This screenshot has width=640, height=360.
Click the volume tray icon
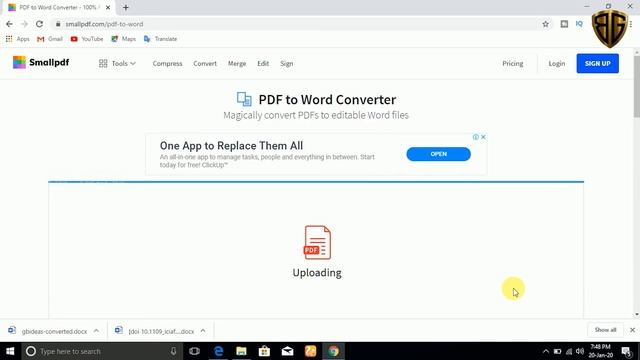[x=580, y=351]
